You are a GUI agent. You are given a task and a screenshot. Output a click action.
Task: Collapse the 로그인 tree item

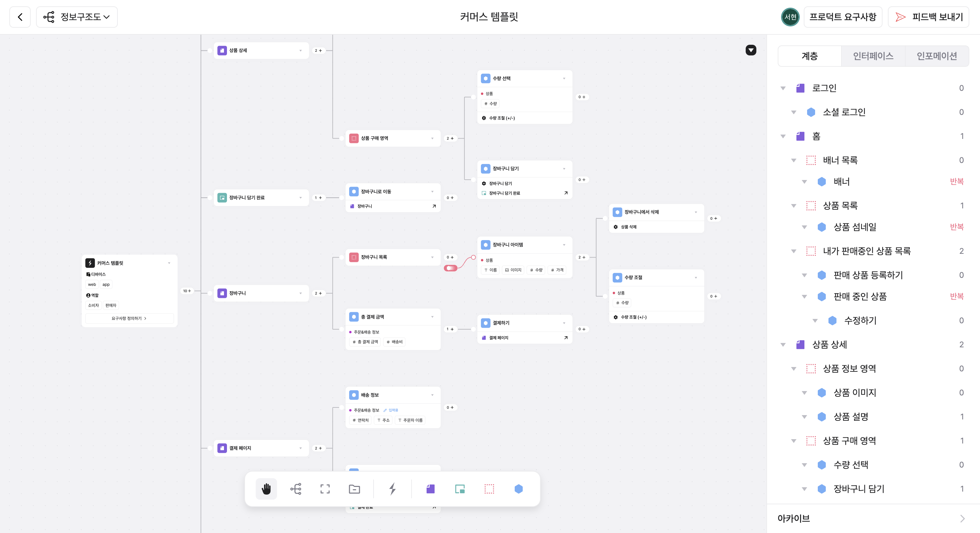pyautogui.click(x=782, y=88)
